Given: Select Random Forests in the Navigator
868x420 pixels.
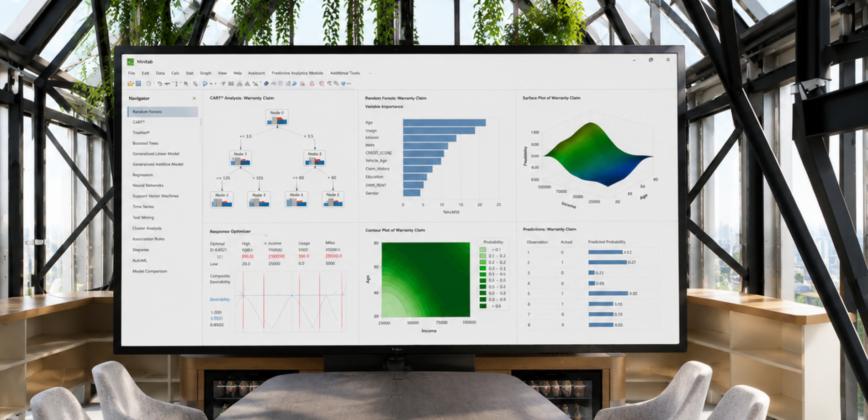Looking at the screenshot, I should [x=163, y=111].
